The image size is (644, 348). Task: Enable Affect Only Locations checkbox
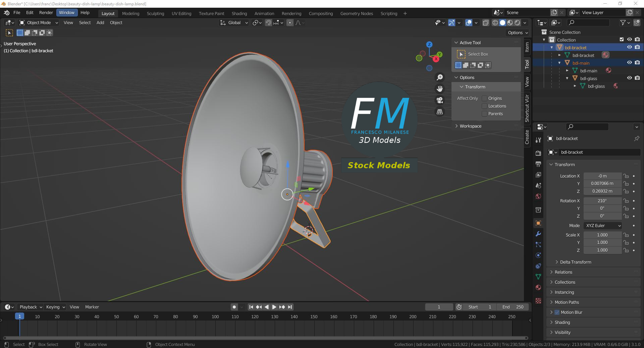coord(484,106)
